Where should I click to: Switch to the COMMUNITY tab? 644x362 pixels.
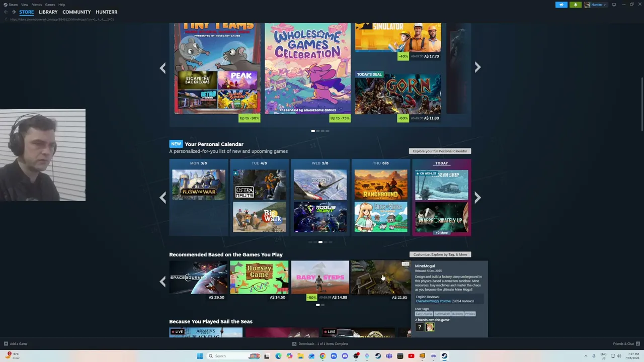pos(76,12)
